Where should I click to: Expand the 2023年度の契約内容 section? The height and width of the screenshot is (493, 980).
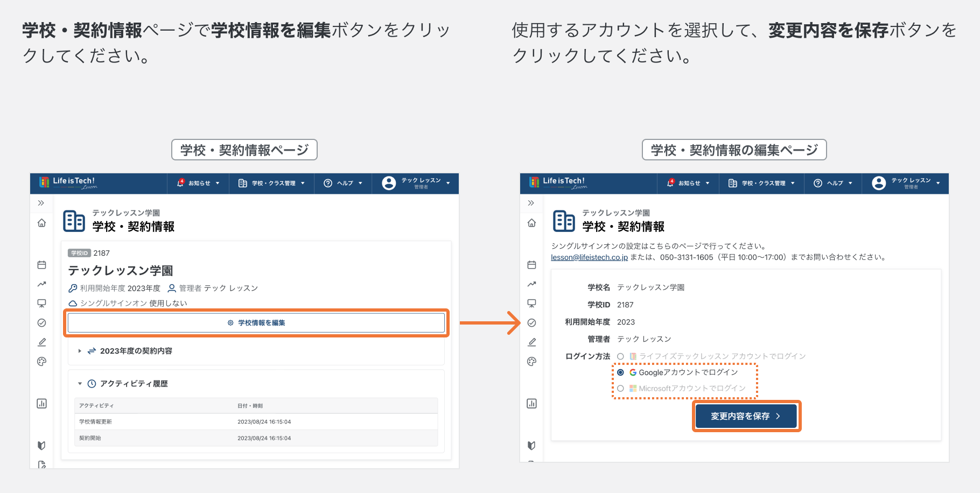point(80,351)
